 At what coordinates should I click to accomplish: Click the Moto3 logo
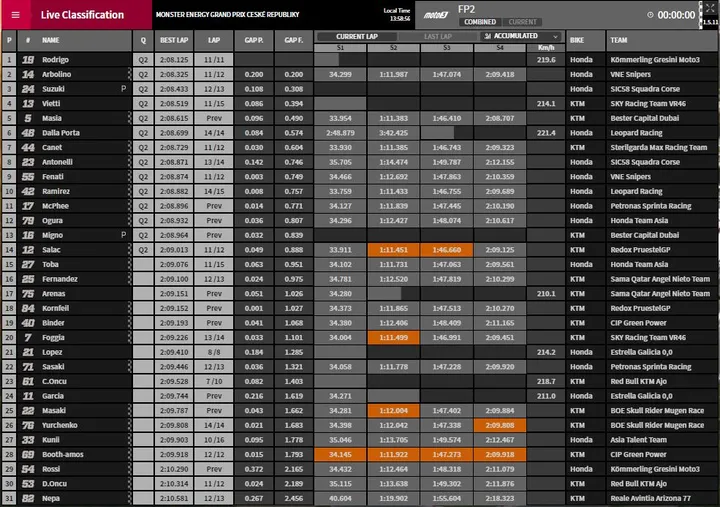[436, 15]
